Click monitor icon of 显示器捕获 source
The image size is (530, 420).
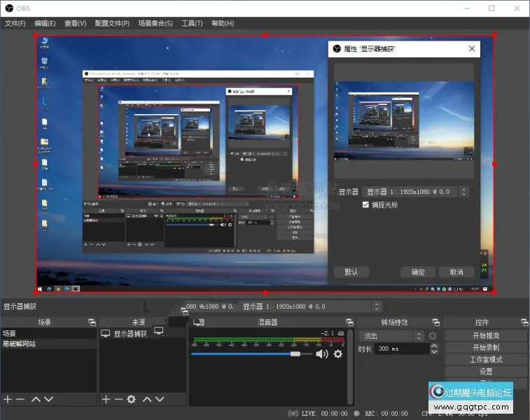(106, 333)
